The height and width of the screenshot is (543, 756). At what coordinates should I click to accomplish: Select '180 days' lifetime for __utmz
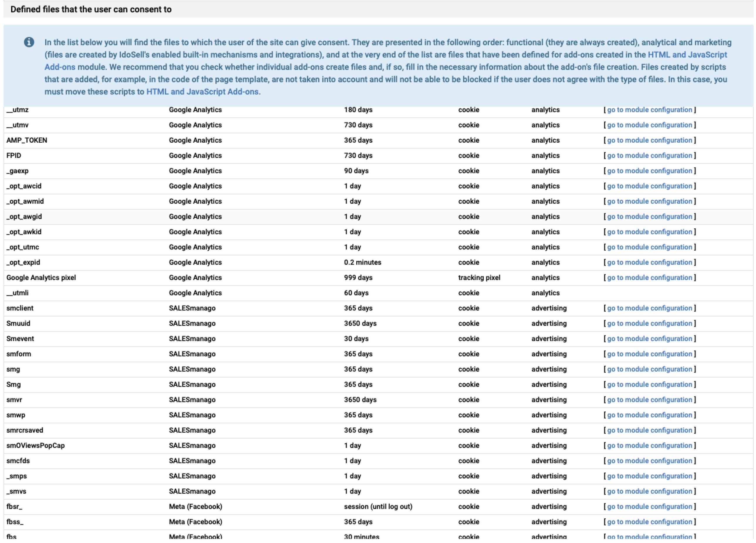tap(358, 110)
